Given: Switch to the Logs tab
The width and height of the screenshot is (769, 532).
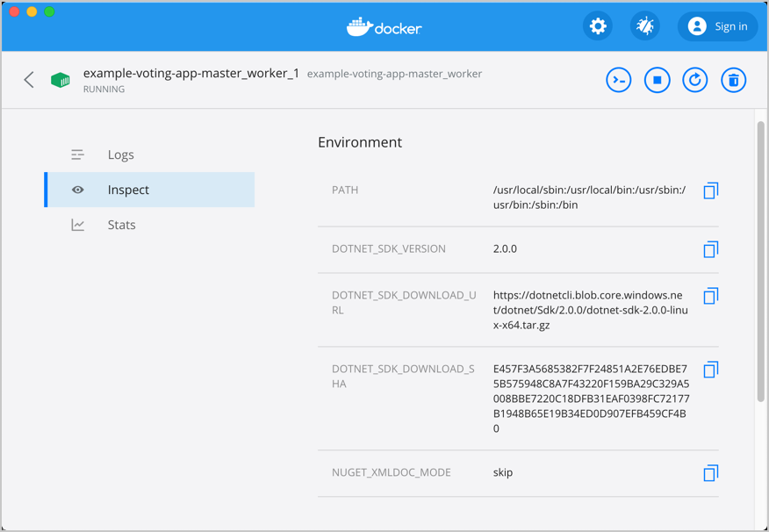Looking at the screenshot, I should coord(120,155).
